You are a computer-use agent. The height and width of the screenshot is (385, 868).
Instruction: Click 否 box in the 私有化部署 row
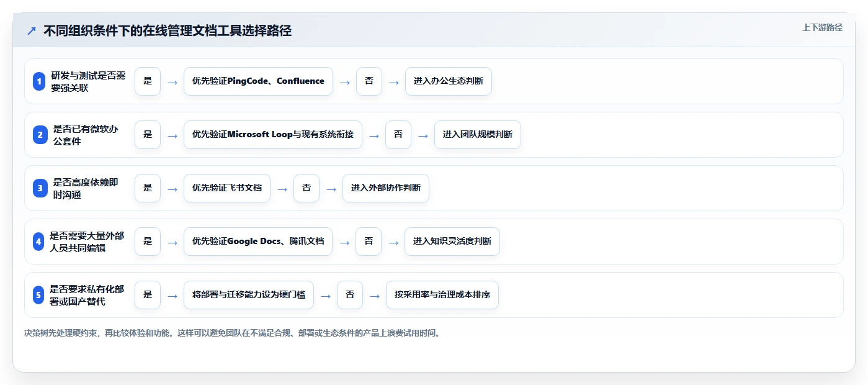(x=350, y=295)
